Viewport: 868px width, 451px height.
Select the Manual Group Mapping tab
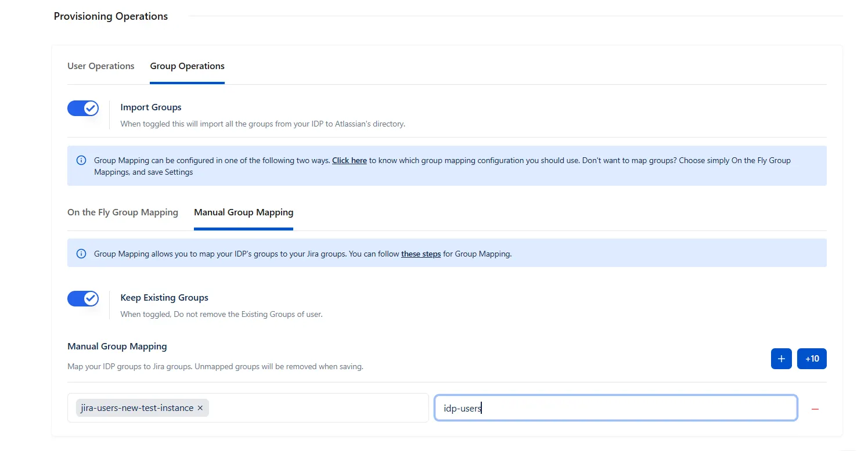point(244,212)
